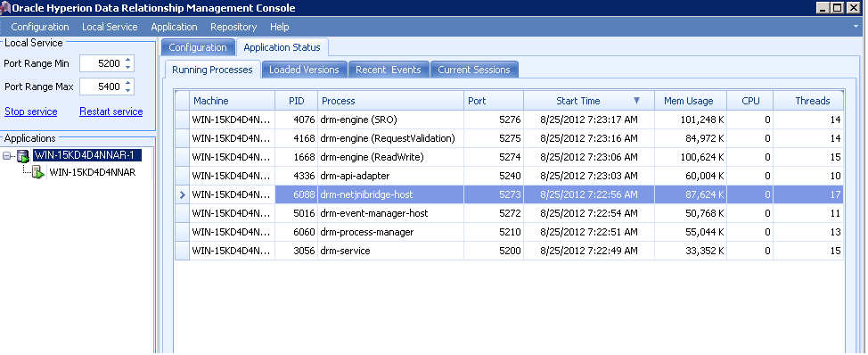Open the Repository menu
This screenshot has width=868, height=355.
coord(233,27)
